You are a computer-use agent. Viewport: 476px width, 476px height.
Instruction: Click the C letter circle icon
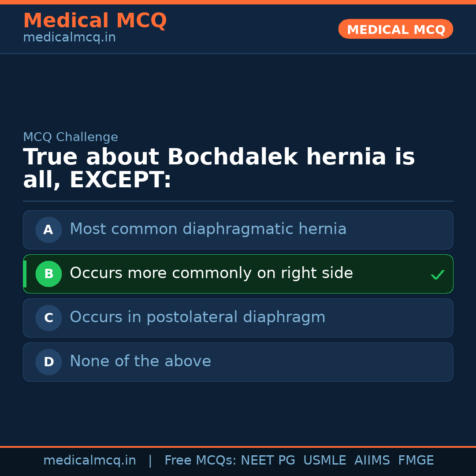[48, 318]
